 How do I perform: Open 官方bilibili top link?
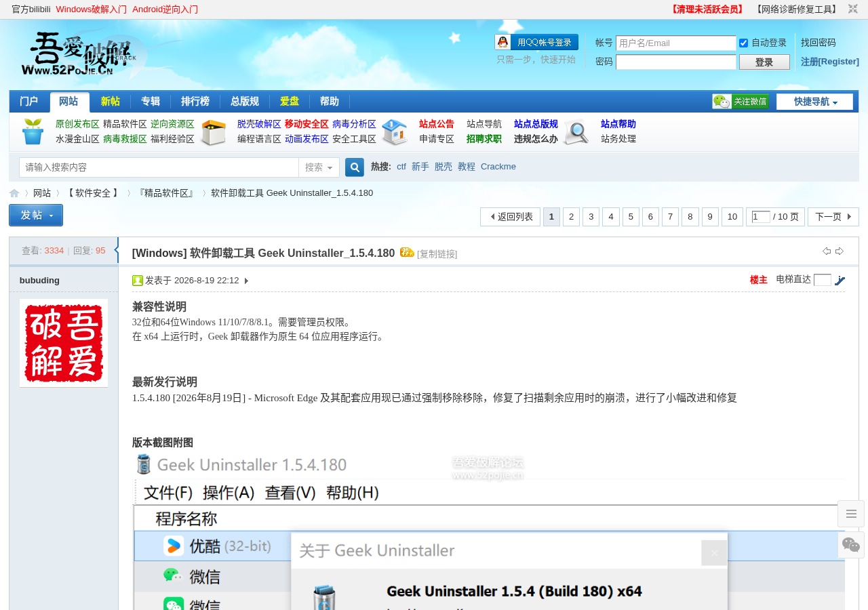(x=31, y=9)
